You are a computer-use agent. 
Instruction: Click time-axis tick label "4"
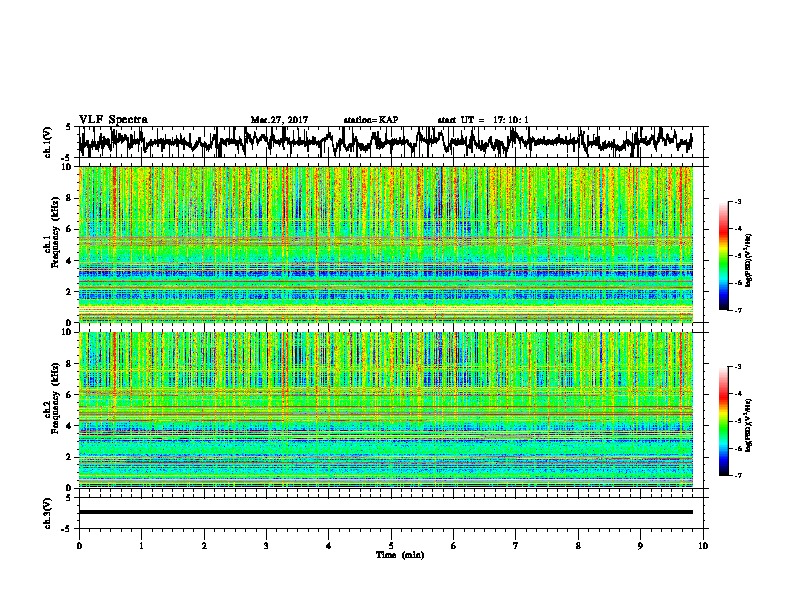[329, 545]
